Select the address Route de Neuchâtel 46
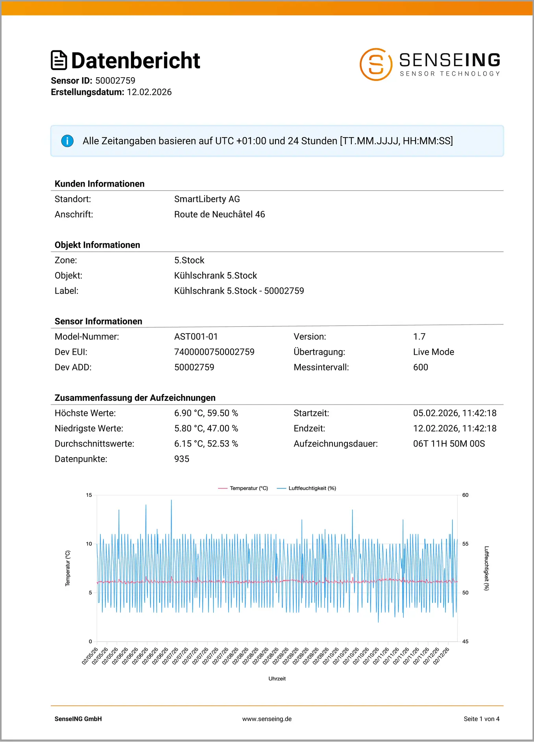The height and width of the screenshot is (756, 534). point(220,215)
